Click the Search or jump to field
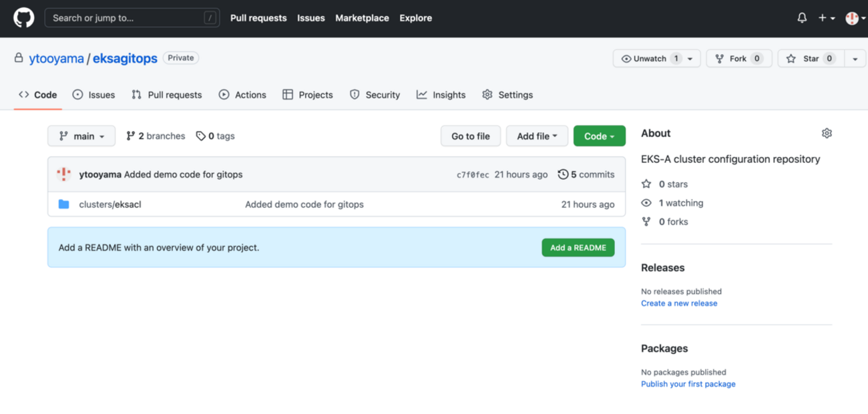The image size is (868, 414). pos(132,18)
